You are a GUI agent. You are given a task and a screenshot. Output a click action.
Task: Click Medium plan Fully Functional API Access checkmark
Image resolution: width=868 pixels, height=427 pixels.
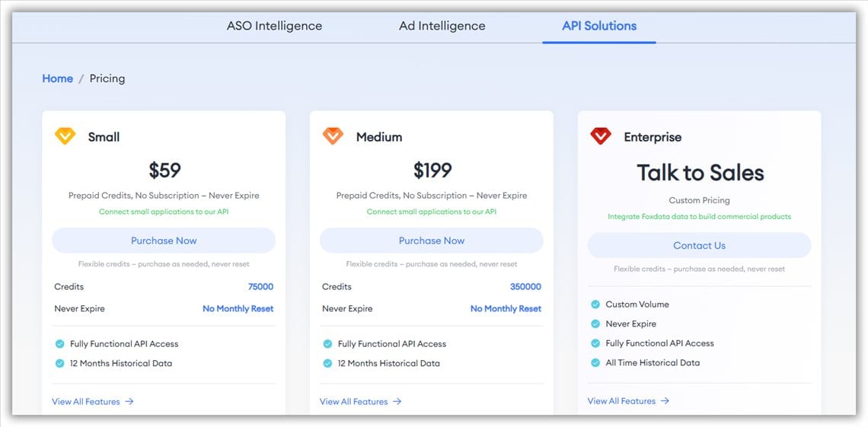point(327,343)
